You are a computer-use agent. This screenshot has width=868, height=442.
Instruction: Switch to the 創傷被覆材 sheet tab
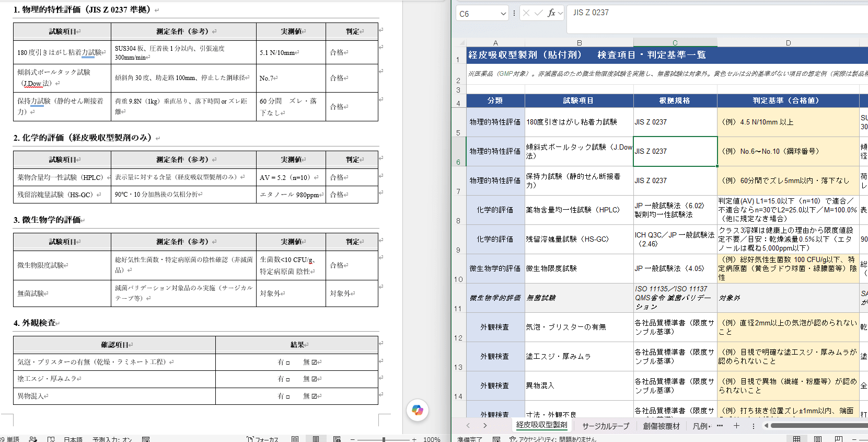click(x=662, y=426)
